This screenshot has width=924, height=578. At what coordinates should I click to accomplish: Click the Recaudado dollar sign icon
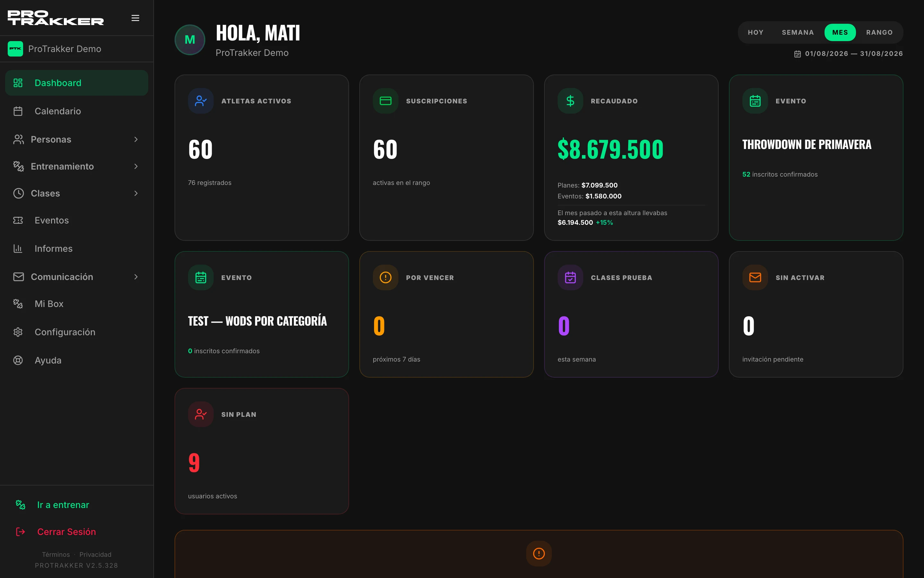(x=570, y=101)
